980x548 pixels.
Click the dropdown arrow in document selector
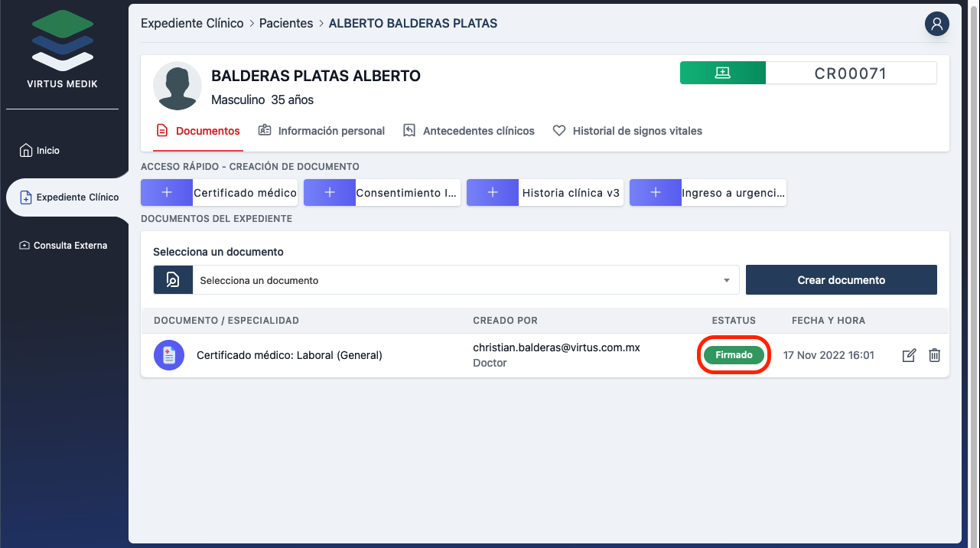(x=727, y=281)
